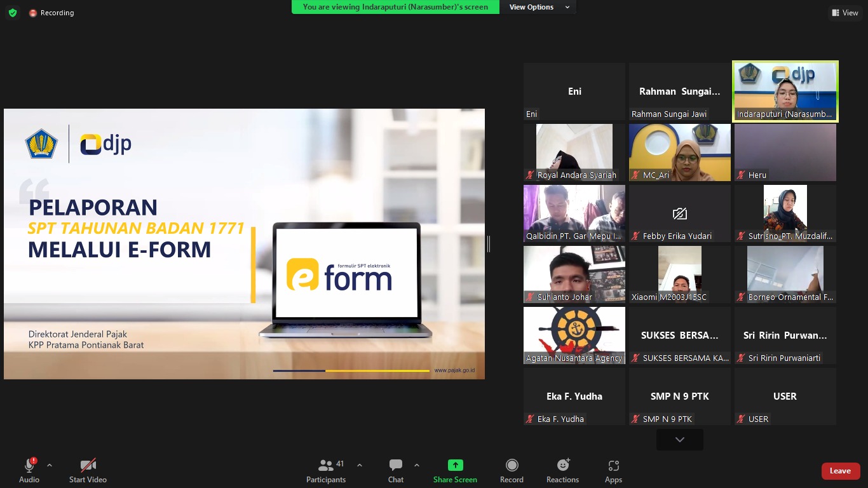Click the www.pajak.go.id text on slide
Viewport: 868px width, 488px height.
(454, 370)
